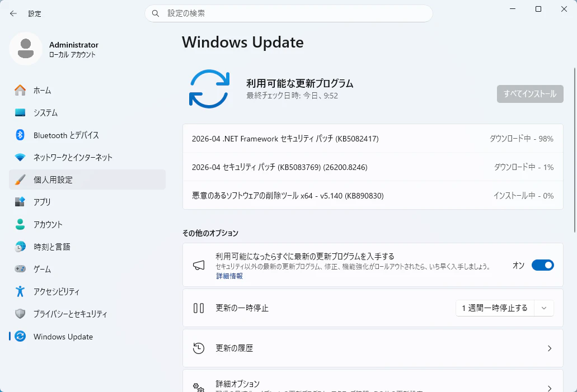The width and height of the screenshot is (577, 392).
Task: Click 最終チェック日時 今日、9:52 text
Action: [x=292, y=96]
